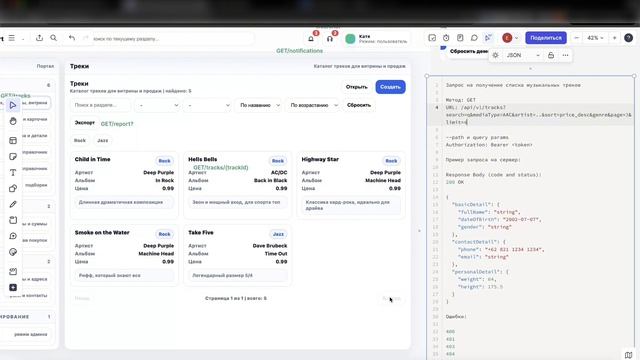Focus the top section search field
Viewport: 640px width, 360px height.
[171, 39]
